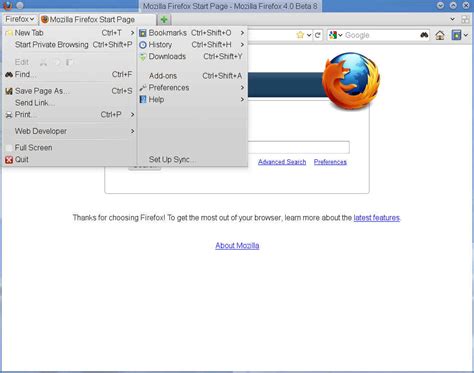Open the About Mozilla link
474x373 pixels.
(x=237, y=246)
